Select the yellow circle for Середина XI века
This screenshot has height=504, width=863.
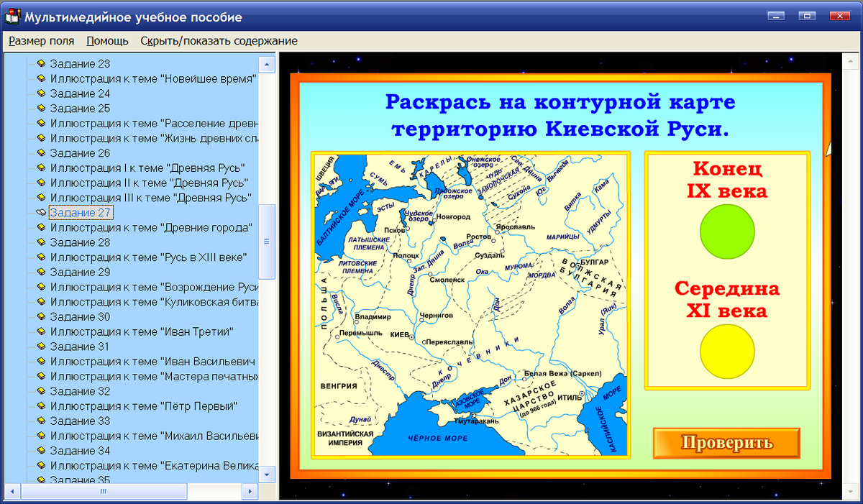click(727, 352)
